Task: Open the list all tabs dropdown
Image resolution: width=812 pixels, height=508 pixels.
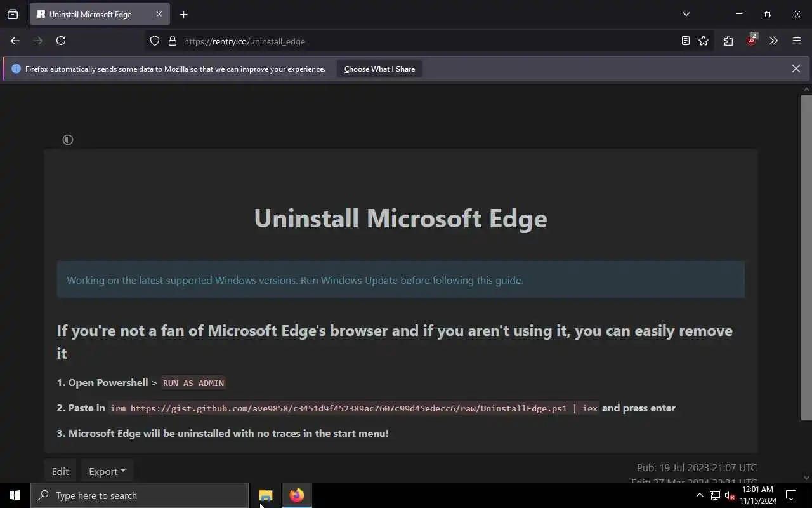Action: tap(686, 14)
